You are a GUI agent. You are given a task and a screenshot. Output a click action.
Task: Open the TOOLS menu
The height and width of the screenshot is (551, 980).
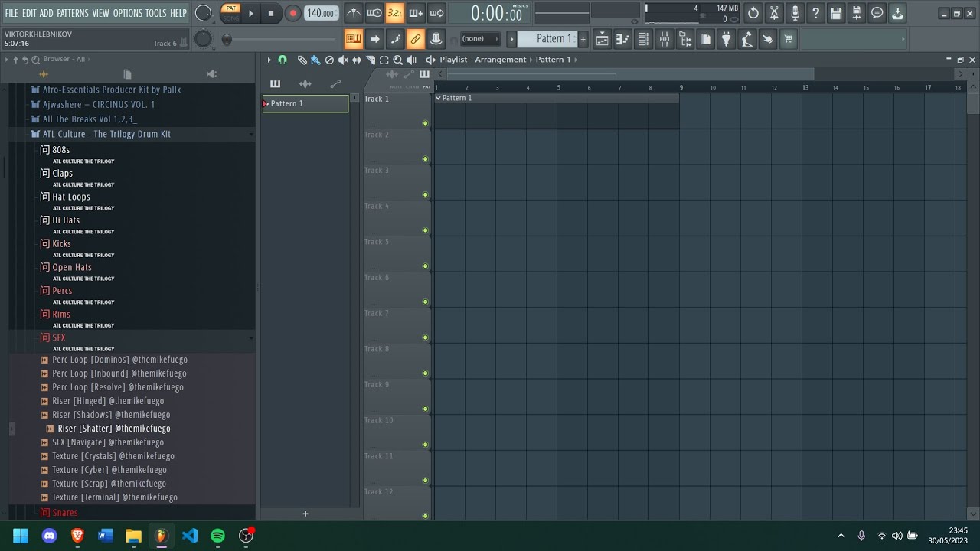point(155,13)
